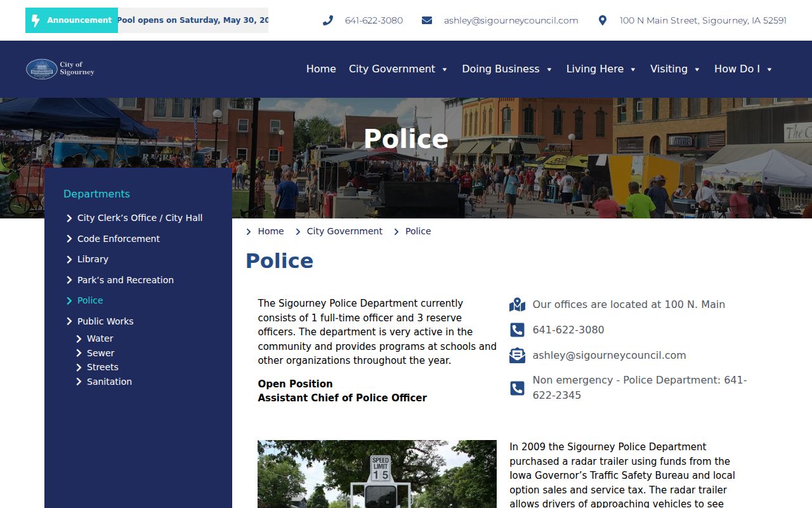Click the chevron icon before Police breadcrumb
The image size is (812, 508).
(x=396, y=232)
